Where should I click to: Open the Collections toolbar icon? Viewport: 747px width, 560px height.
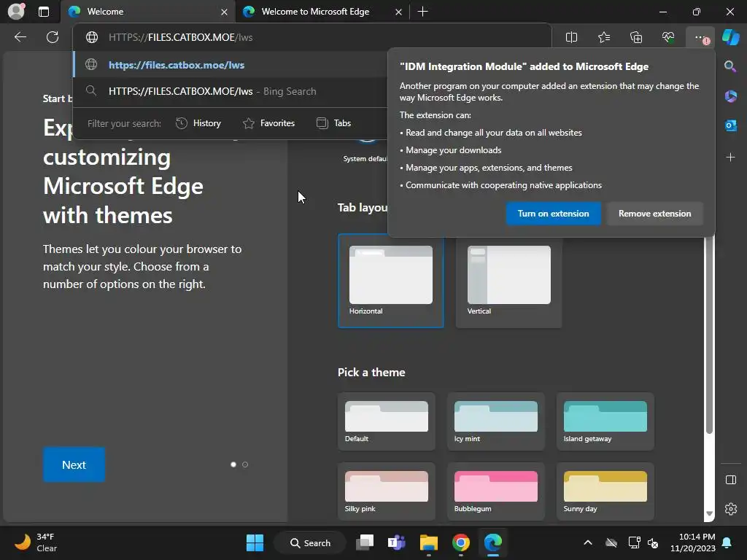coord(636,37)
